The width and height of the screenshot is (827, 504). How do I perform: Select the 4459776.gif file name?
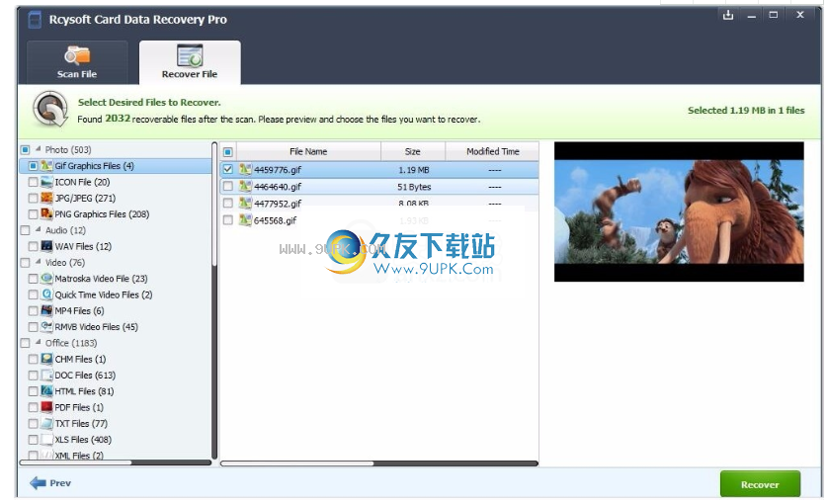tap(278, 170)
